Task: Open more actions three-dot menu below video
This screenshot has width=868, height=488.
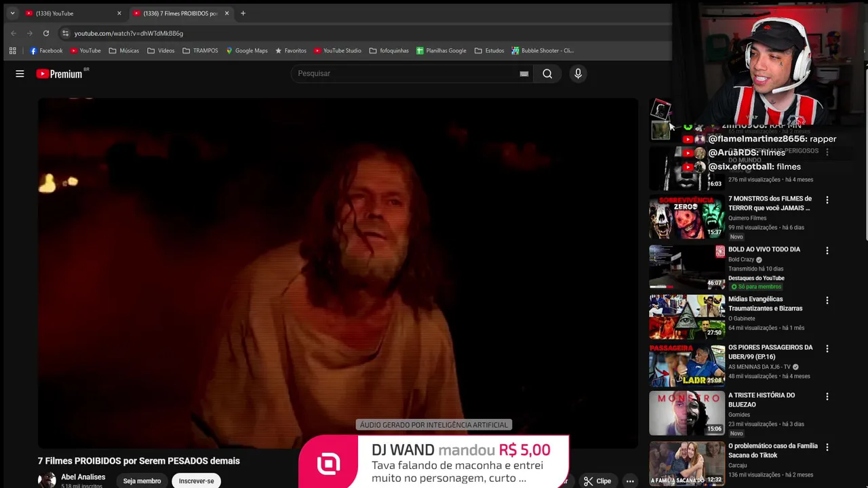Action: [x=630, y=481]
